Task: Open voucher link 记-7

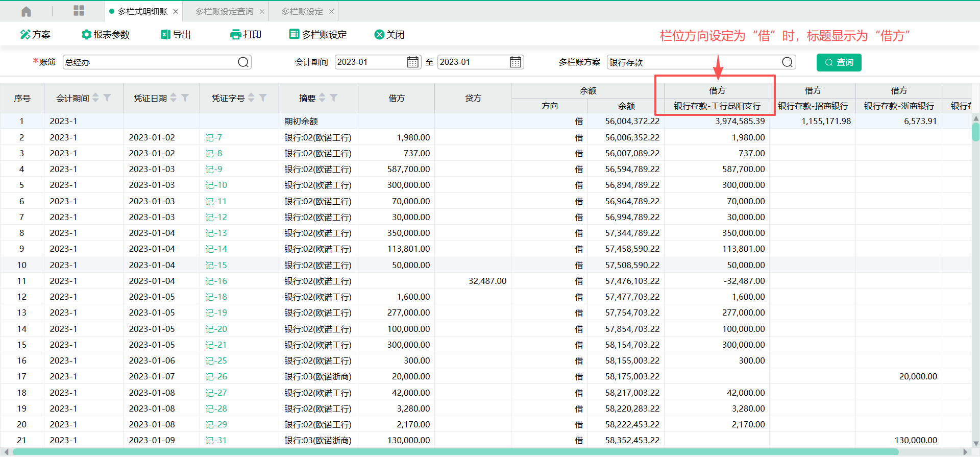Action: [x=213, y=137]
